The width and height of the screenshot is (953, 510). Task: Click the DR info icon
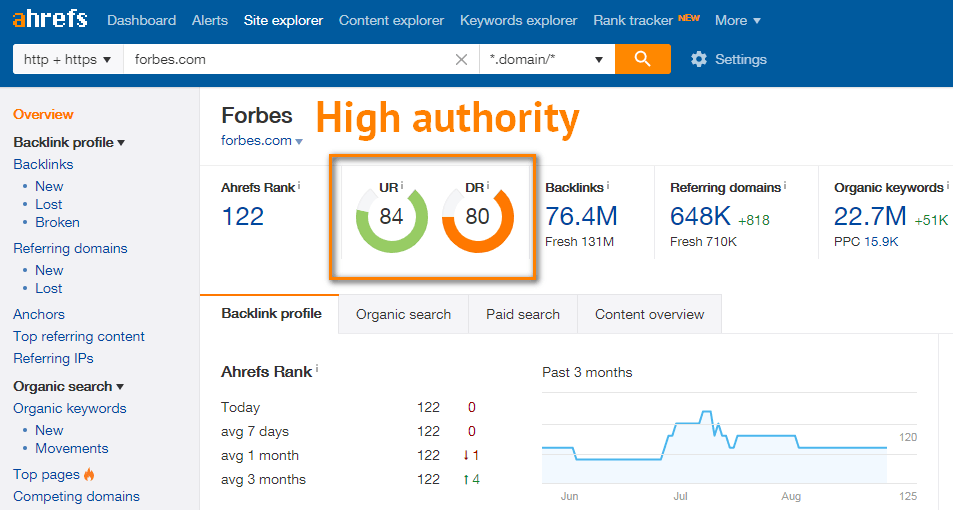(x=487, y=185)
